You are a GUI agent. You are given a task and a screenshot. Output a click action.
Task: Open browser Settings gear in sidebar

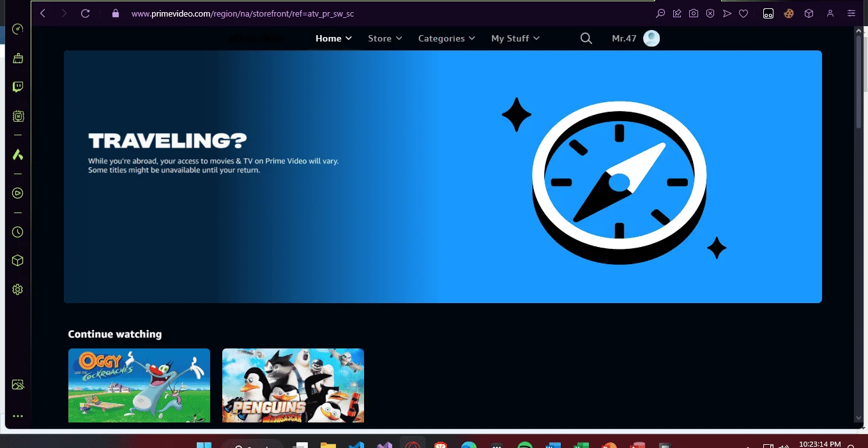(x=18, y=290)
